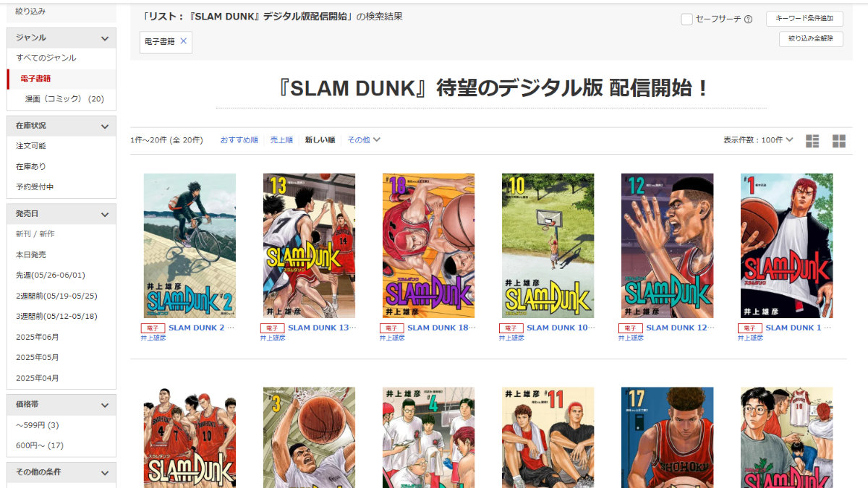The image size is (868, 488).
Task: Open volume 4 cover in second row
Action: 428,437
